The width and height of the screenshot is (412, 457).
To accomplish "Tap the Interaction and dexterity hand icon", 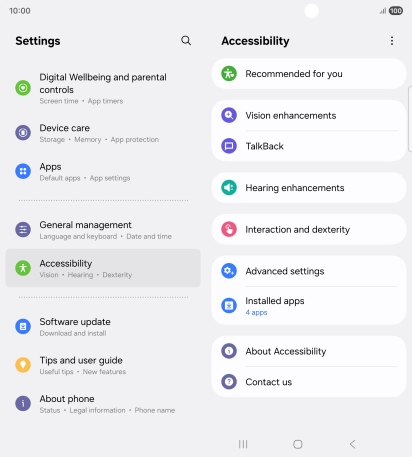I will (x=229, y=229).
